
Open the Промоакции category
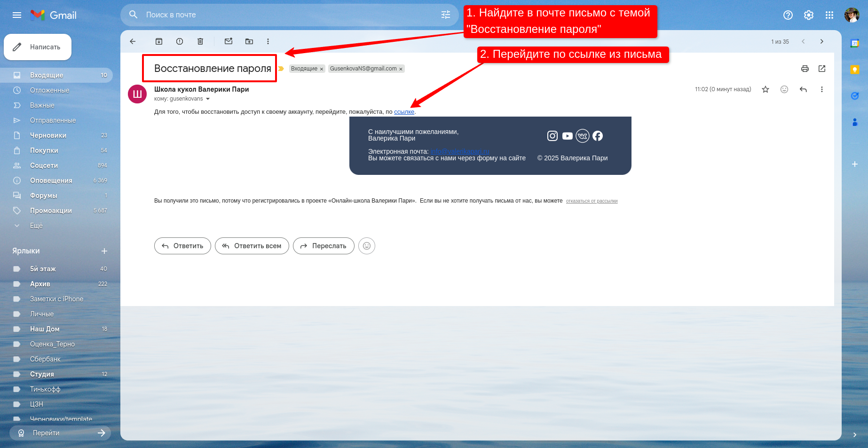[x=51, y=211]
